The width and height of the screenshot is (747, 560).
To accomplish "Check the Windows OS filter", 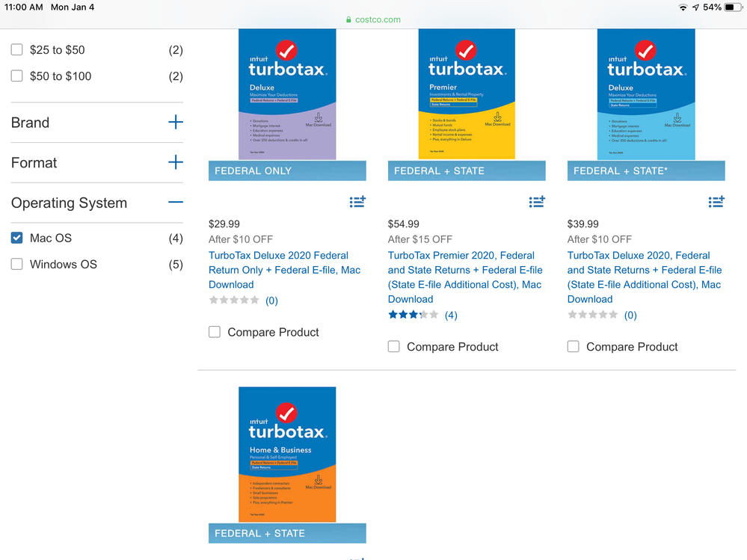I will click(17, 264).
